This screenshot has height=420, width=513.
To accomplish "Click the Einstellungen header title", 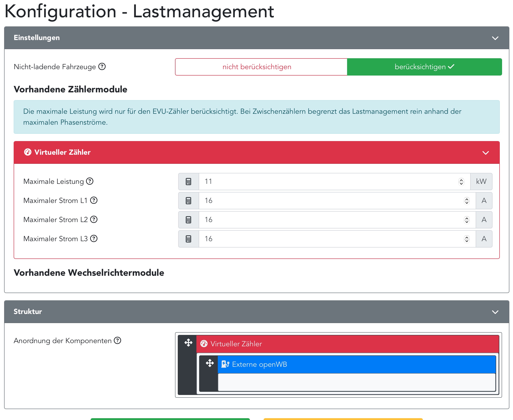I will click(x=37, y=38).
